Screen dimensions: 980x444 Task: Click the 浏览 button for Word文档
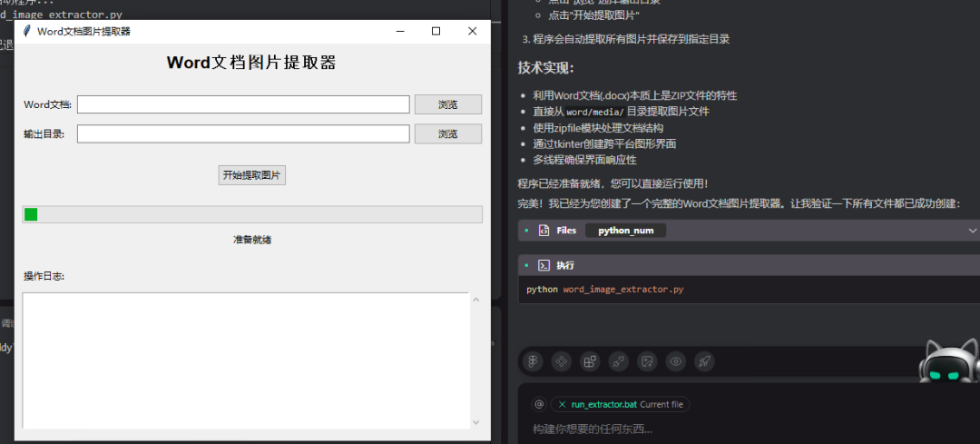[x=448, y=104]
